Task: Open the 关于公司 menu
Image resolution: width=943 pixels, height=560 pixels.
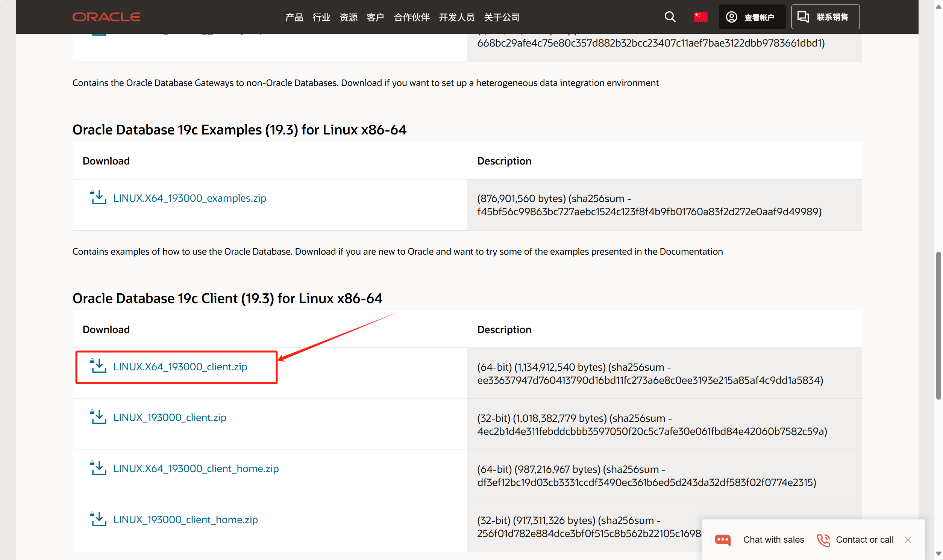Action: pyautogui.click(x=502, y=17)
